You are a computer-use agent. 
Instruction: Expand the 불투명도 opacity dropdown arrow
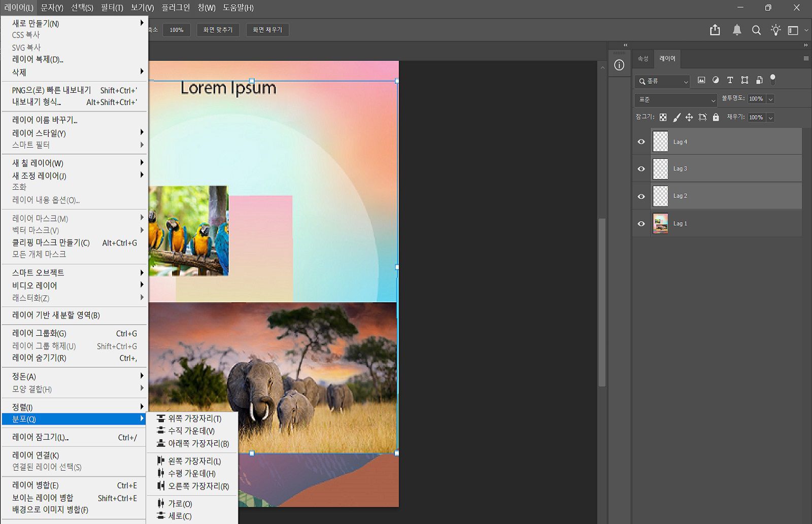(770, 99)
